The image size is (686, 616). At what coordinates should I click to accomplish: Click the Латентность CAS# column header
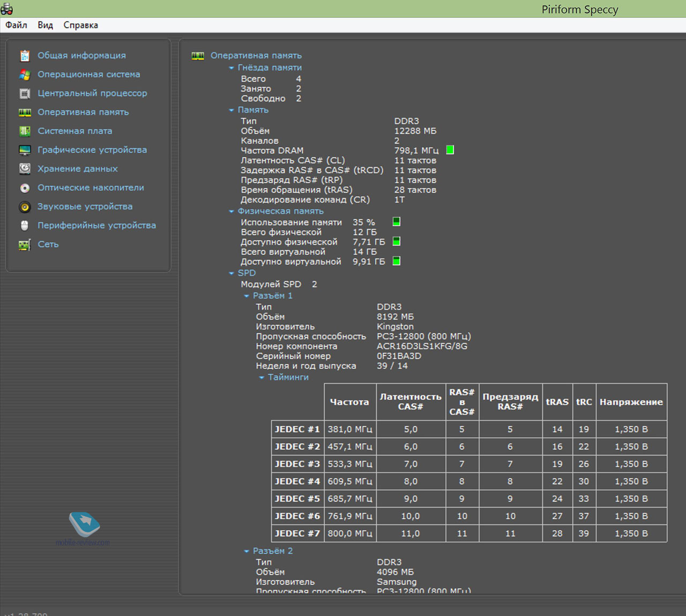point(411,402)
